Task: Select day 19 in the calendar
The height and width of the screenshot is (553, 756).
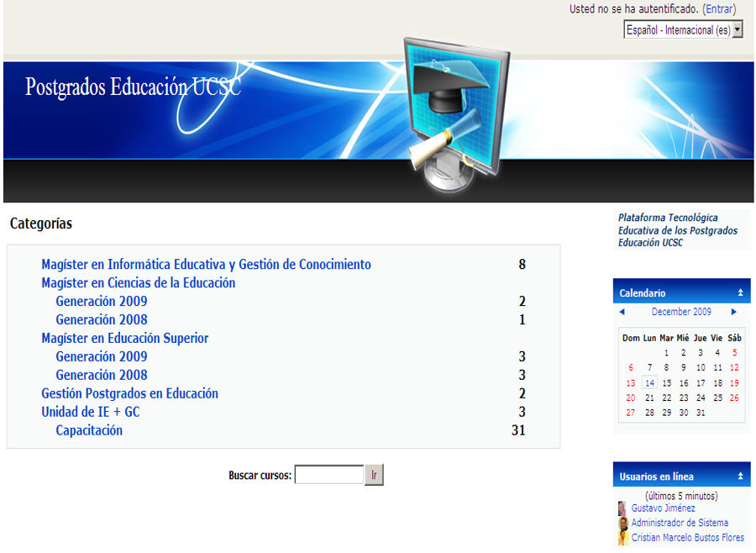Action: [x=734, y=383]
